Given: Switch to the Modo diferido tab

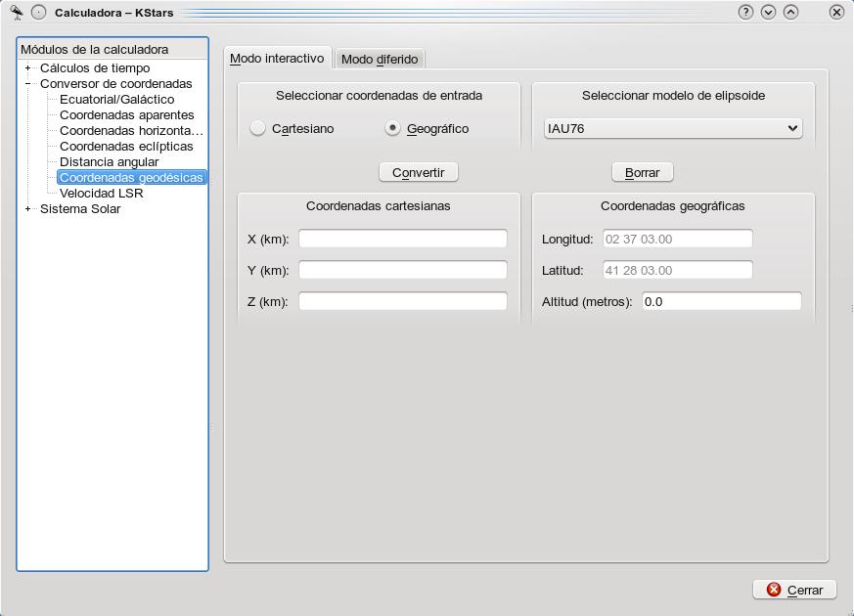Looking at the screenshot, I should pos(380,60).
